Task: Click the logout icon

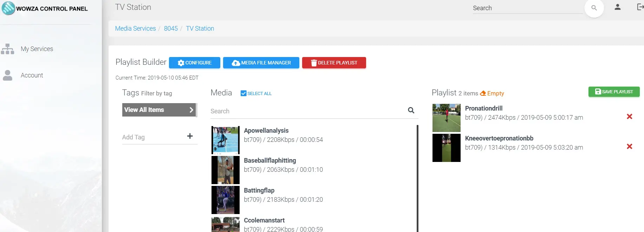Action: pos(640,7)
